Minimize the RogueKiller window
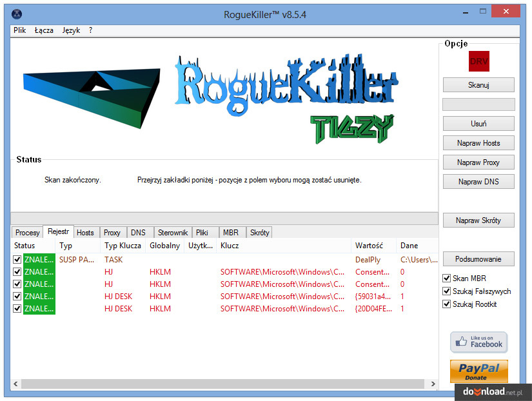Viewport: 532px width, 401px height. pyautogui.click(x=466, y=12)
